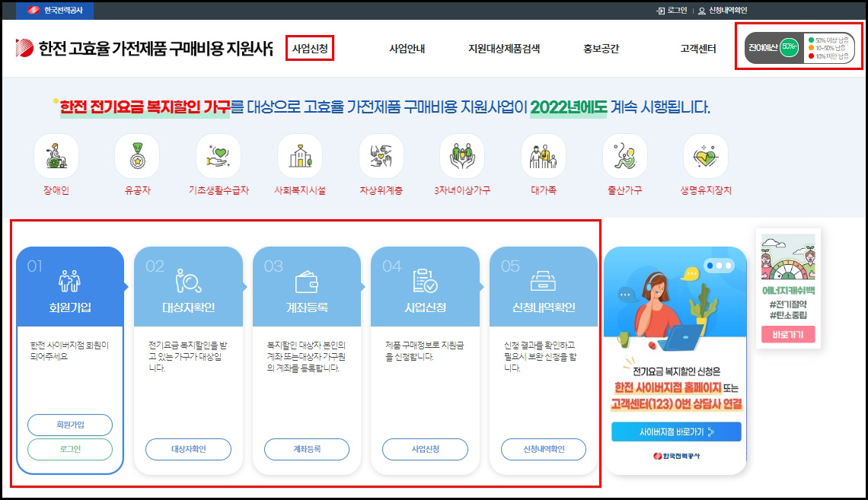This screenshot has width=868, height=500.
Task: Select the 출산가구 baby icon
Action: [624, 156]
